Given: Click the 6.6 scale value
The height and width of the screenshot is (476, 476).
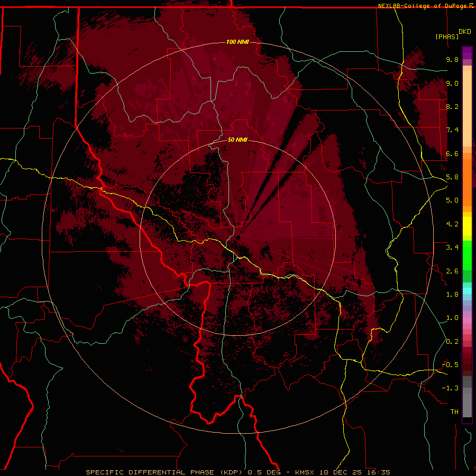Looking at the screenshot, I should click(x=452, y=153).
